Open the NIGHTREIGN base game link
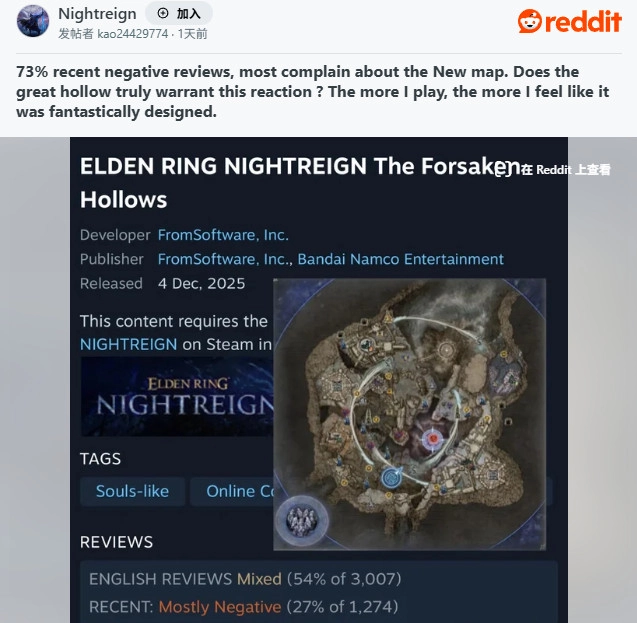Image resolution: width=637 pixels, height=623 pixels. point(128,344)
